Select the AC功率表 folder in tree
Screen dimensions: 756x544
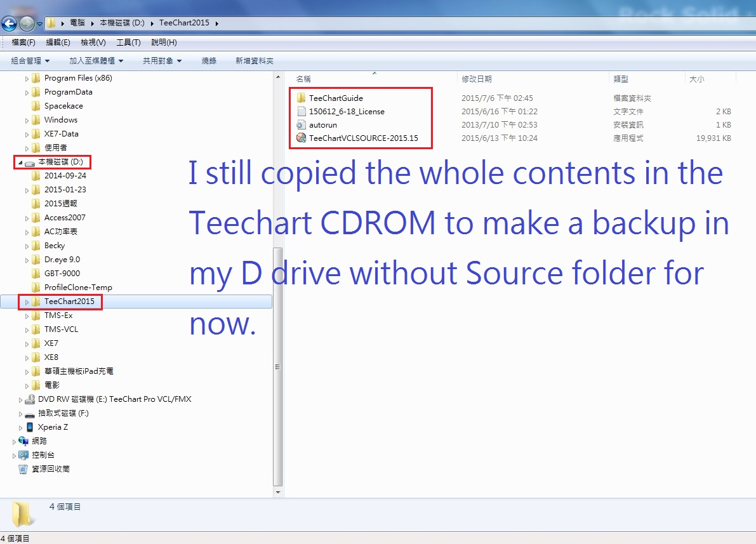coord(55,232)
